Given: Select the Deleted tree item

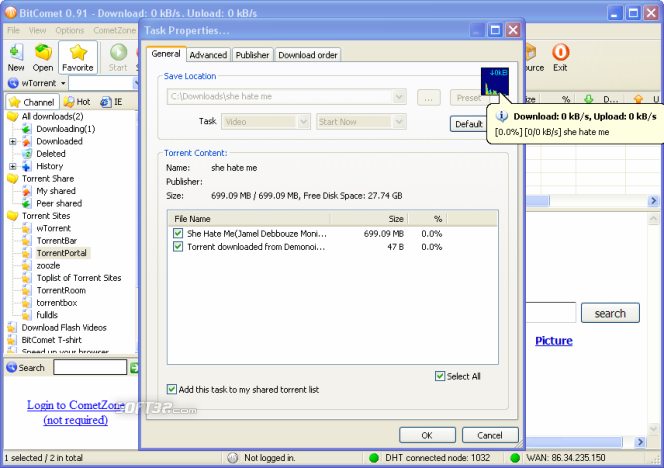Looking at the screenshot, I should click(51, 154).
